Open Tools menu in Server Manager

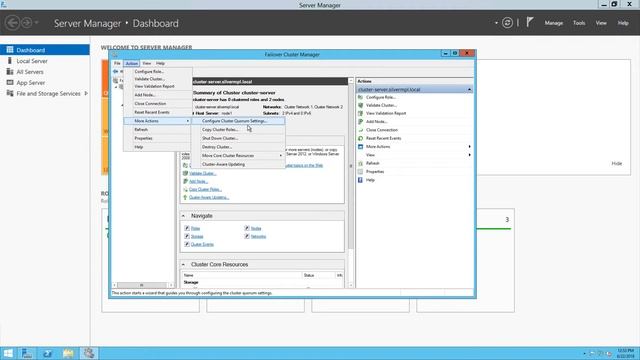coord(579,23)
